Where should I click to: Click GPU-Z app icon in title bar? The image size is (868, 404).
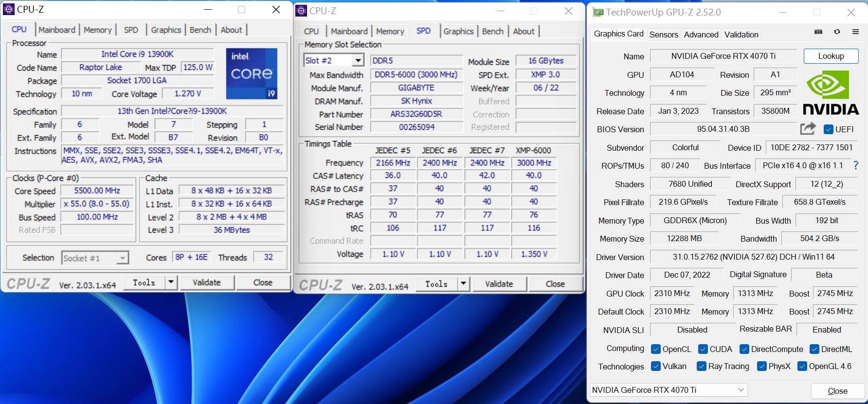598,13
